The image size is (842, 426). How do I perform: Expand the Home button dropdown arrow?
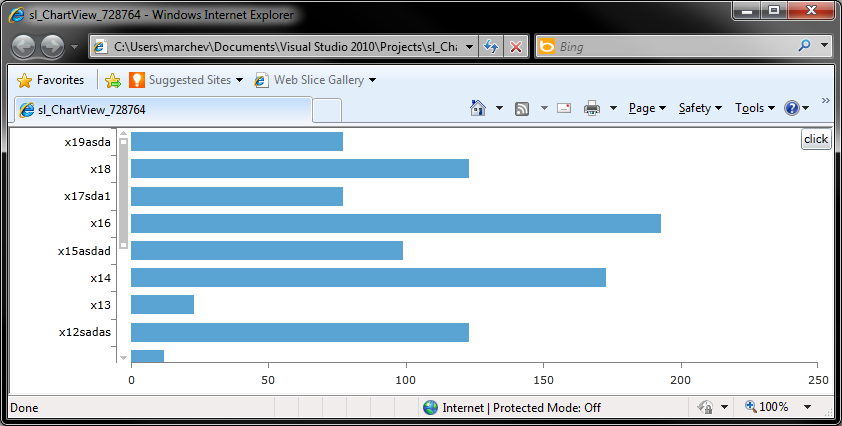click(499, 108)
